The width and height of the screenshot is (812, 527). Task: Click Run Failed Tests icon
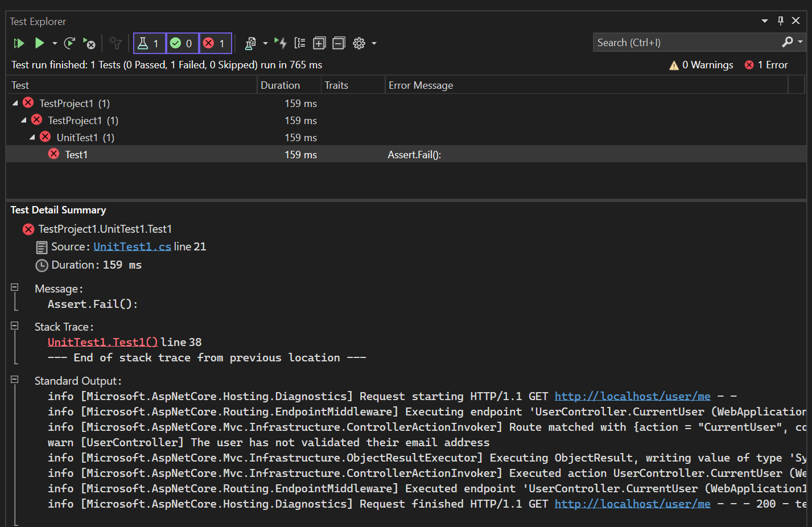coord(89,43)
